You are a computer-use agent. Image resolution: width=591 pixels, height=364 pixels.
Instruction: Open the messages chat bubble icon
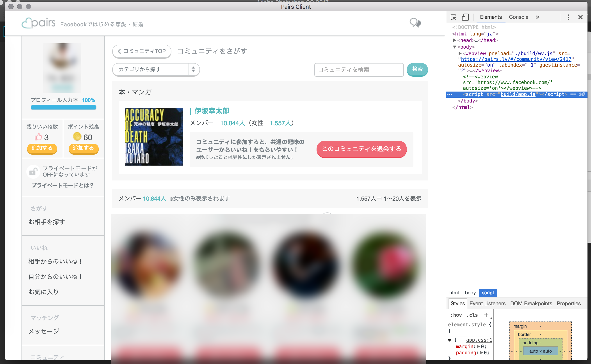[x=415, y=23]
